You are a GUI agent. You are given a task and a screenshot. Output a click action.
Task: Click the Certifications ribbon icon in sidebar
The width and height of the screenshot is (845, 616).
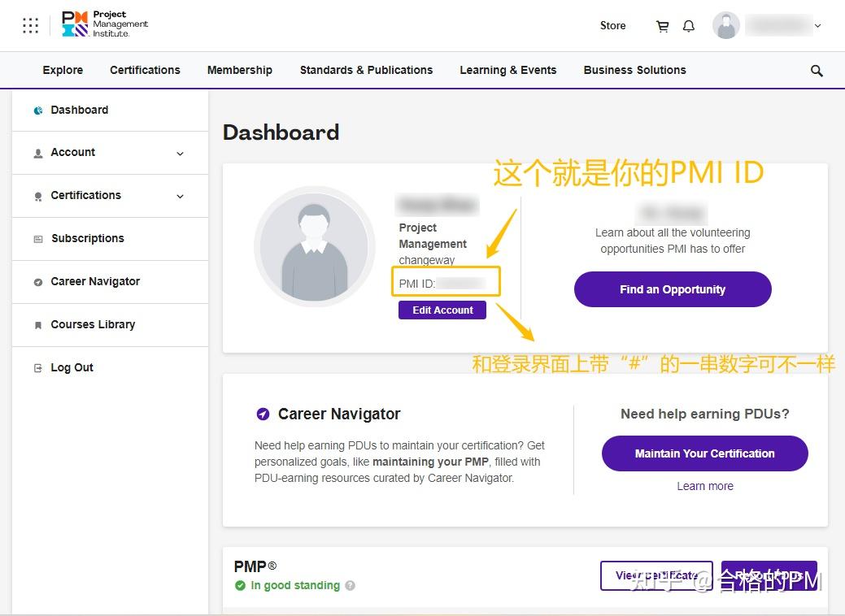coord(38,196)
